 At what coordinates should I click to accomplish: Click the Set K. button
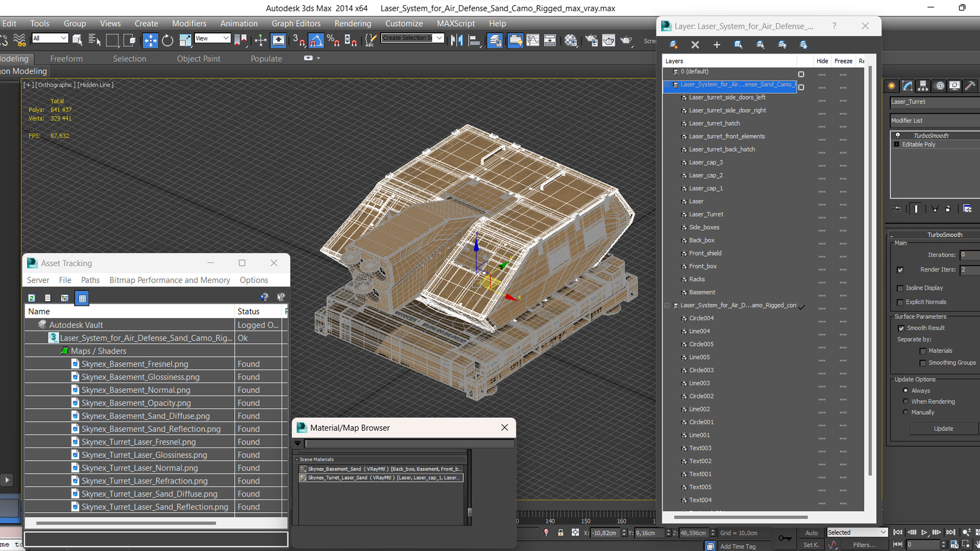[811, 545]
